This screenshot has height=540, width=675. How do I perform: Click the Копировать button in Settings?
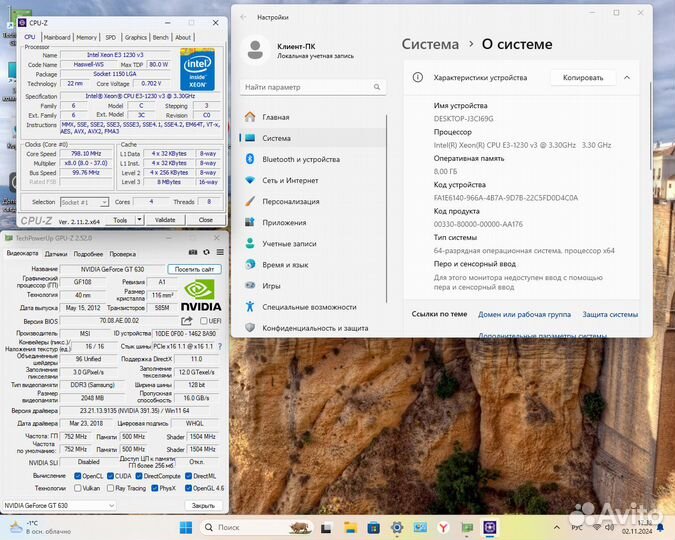(583, 78)
